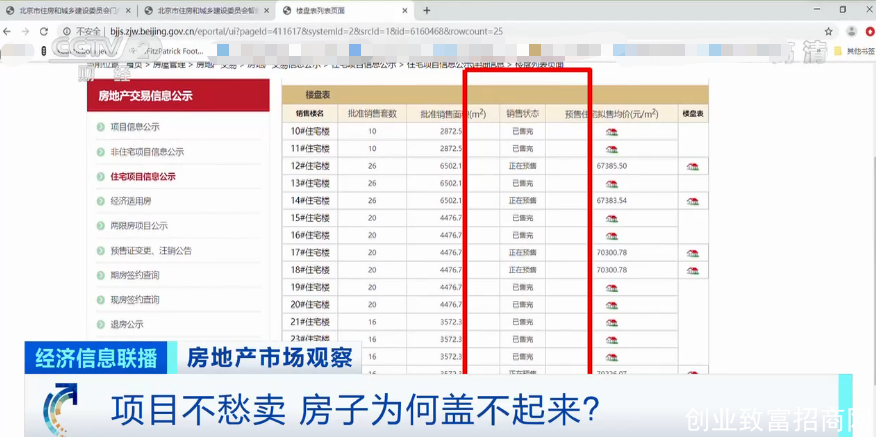Click the house icon in the 13#住宅楼 row
This screenshot has width=876, height=437.
click(611, 183)
